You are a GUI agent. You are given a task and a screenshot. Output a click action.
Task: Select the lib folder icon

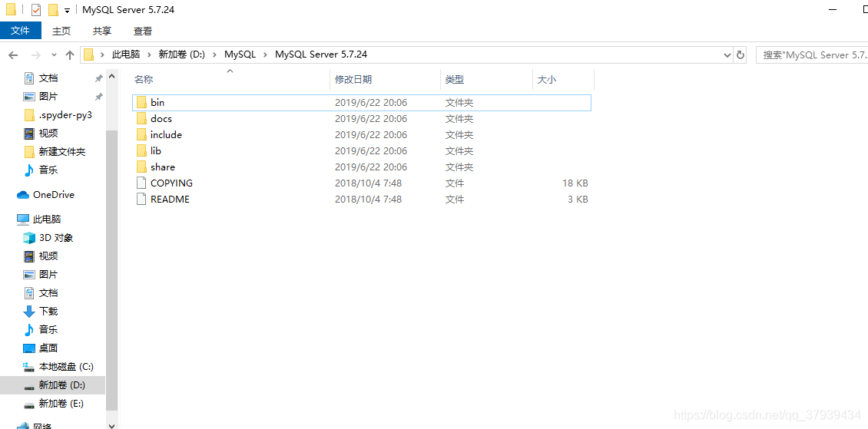click(141, 150)
